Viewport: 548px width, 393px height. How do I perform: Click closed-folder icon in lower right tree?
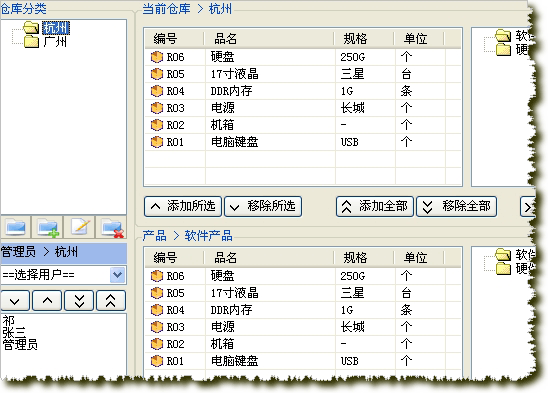coord(504,269)
